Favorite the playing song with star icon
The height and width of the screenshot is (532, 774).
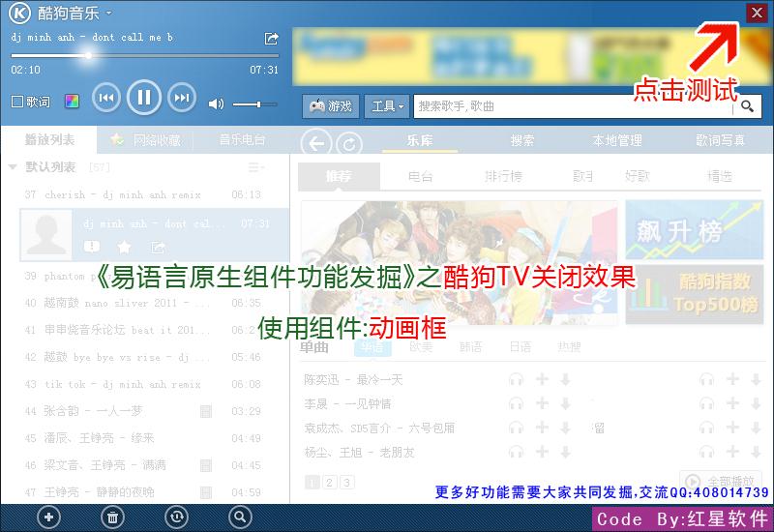coord(124,247)
